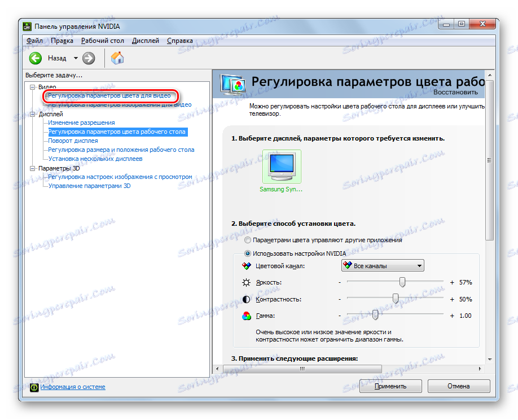The image size is (518, 420).
Task: Open Регулировка настроек изображения с просмотром
Action: click(120, 177)
